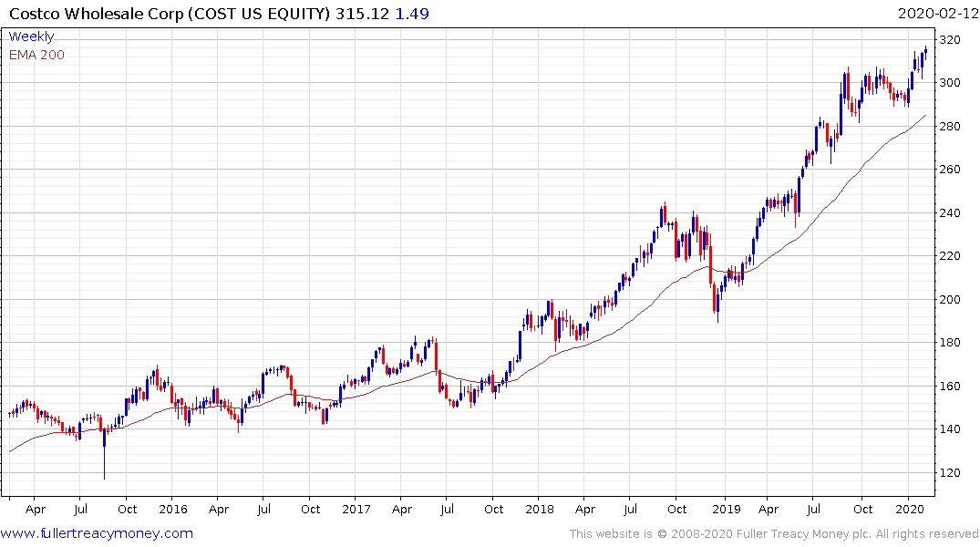The image size is (980, 547).
Task: Click the 300 price axis label
Action: click(950, 83)
